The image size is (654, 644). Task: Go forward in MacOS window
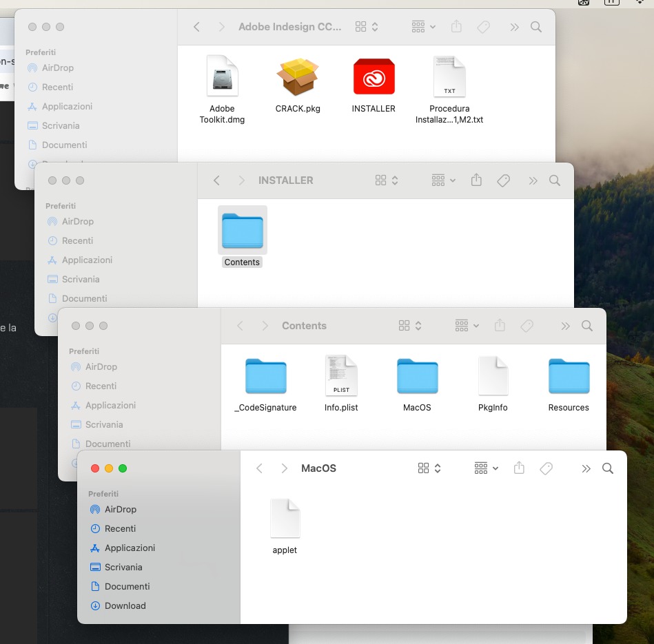(x=284, y=468)
